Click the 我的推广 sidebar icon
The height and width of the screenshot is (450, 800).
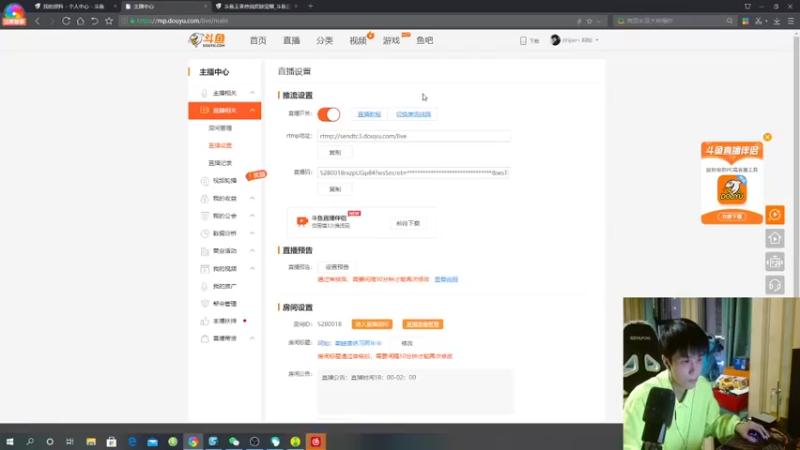click(205, 286)
